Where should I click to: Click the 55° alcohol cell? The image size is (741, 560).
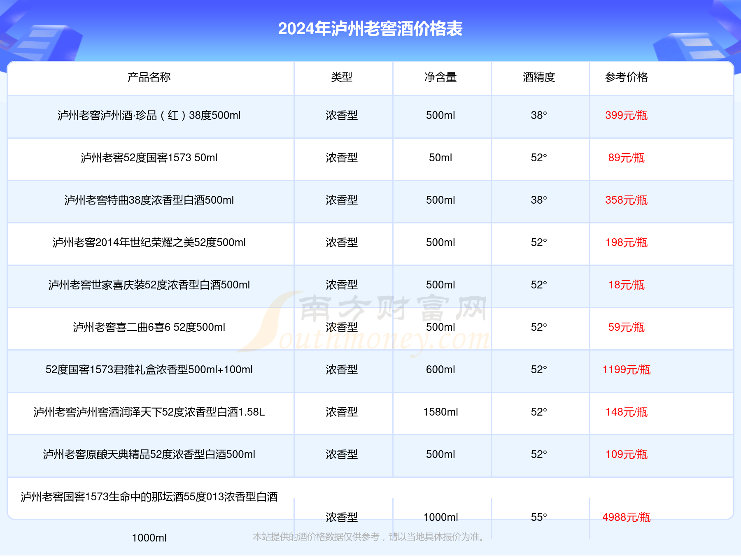point(539,517)
